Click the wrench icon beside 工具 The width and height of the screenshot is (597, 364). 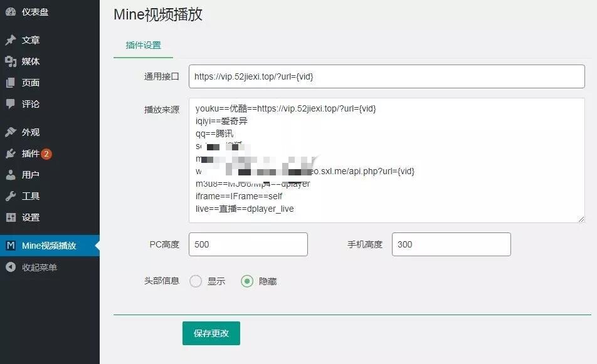pyautogui.click(x=11, y=196)
